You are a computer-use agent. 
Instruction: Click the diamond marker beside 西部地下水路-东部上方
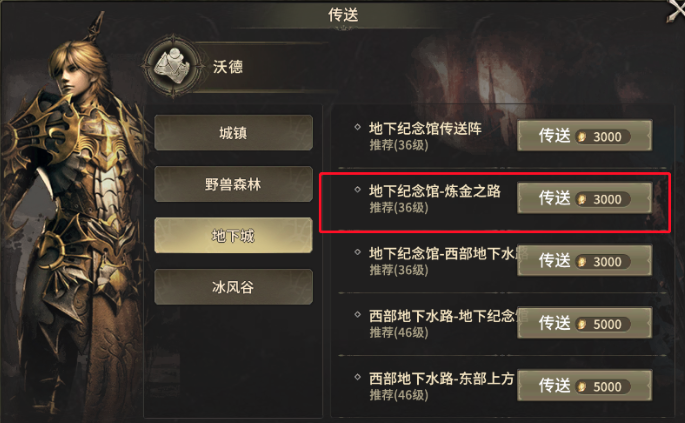click(x=357, y=377)
